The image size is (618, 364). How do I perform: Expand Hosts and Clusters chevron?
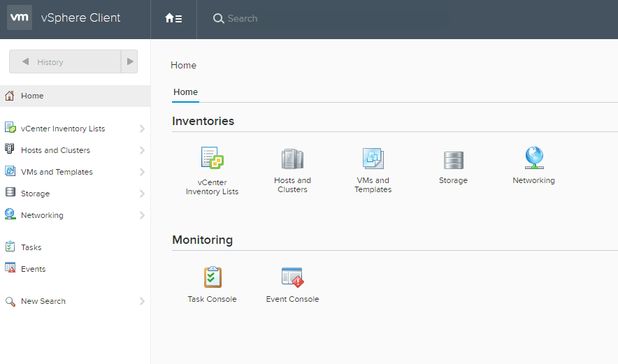point(143,150)
